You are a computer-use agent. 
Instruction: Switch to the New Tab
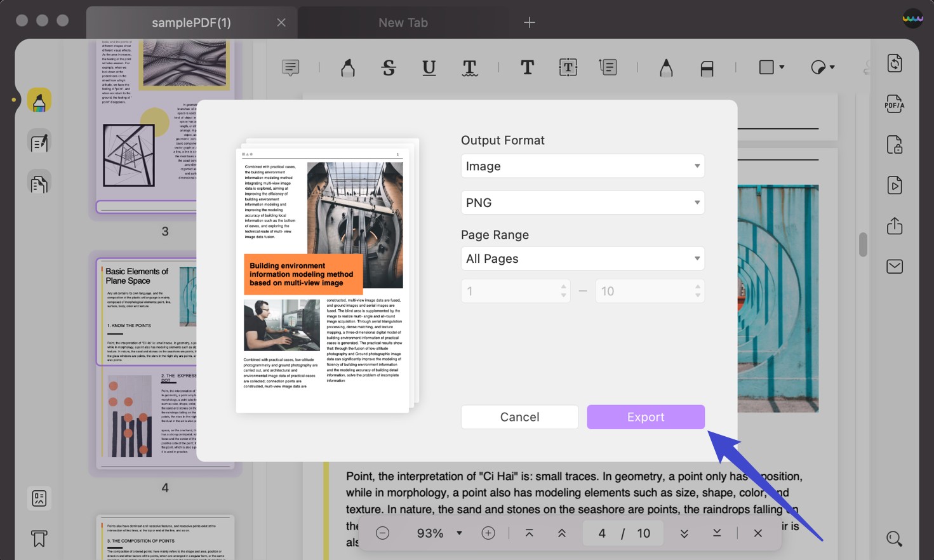click(403, 22)
